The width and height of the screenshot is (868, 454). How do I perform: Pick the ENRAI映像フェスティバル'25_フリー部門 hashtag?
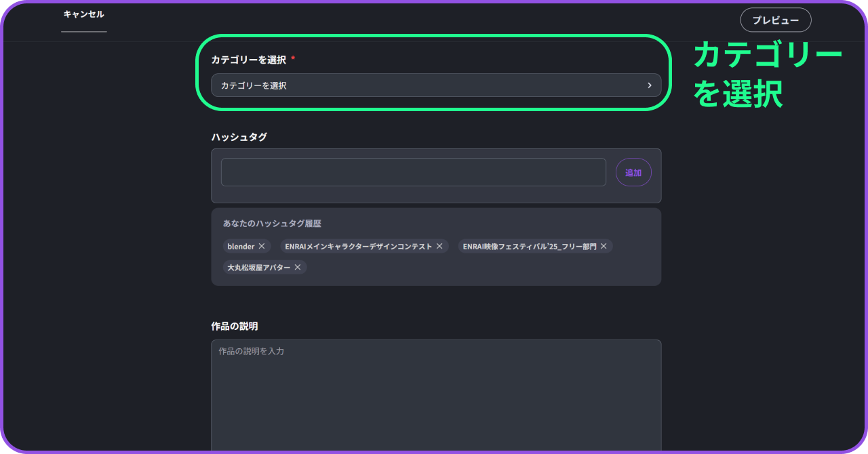tap(529, 247)
